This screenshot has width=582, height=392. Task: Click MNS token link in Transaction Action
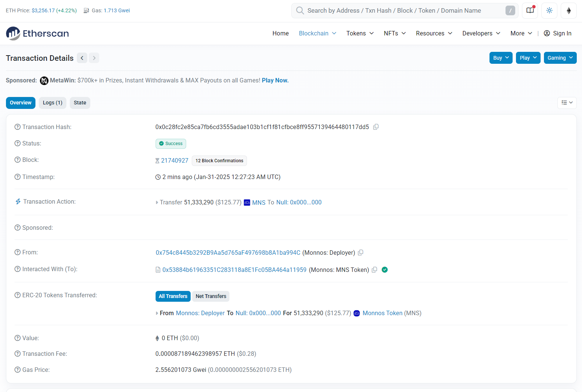tap(259, 203)
